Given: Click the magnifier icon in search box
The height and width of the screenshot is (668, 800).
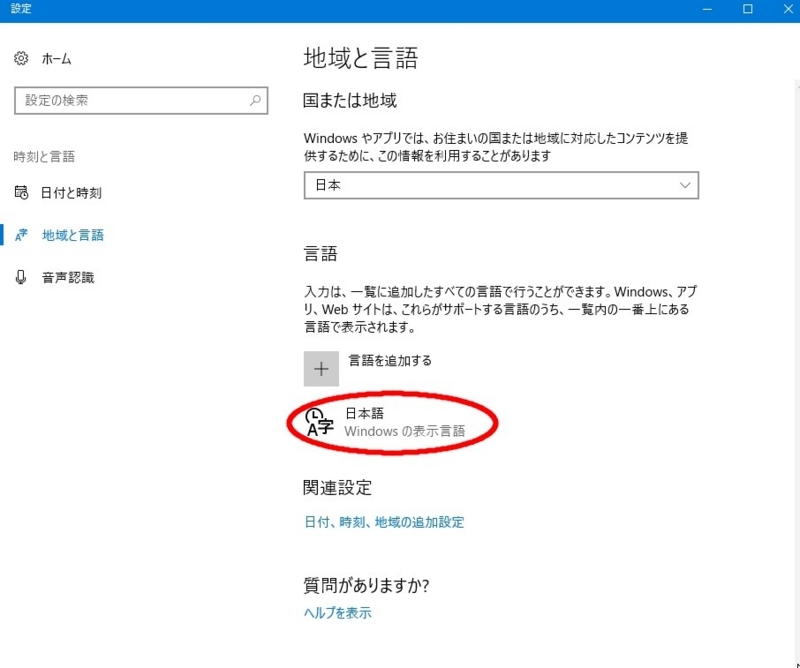Looking at the screenshot, I should [255, 100].
